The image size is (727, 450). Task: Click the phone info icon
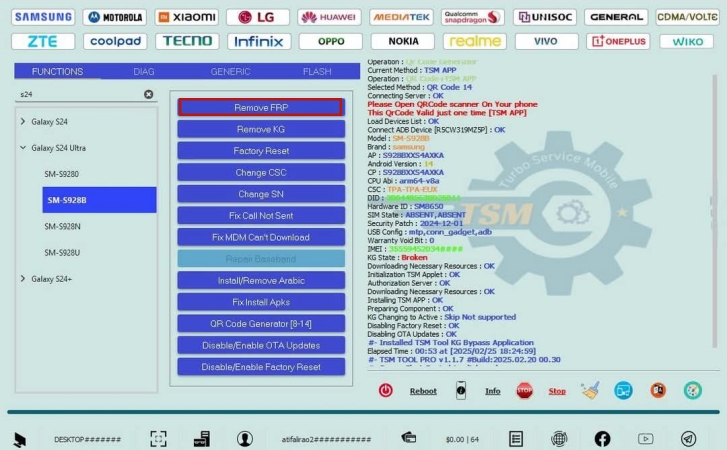(x=460, y=391)
